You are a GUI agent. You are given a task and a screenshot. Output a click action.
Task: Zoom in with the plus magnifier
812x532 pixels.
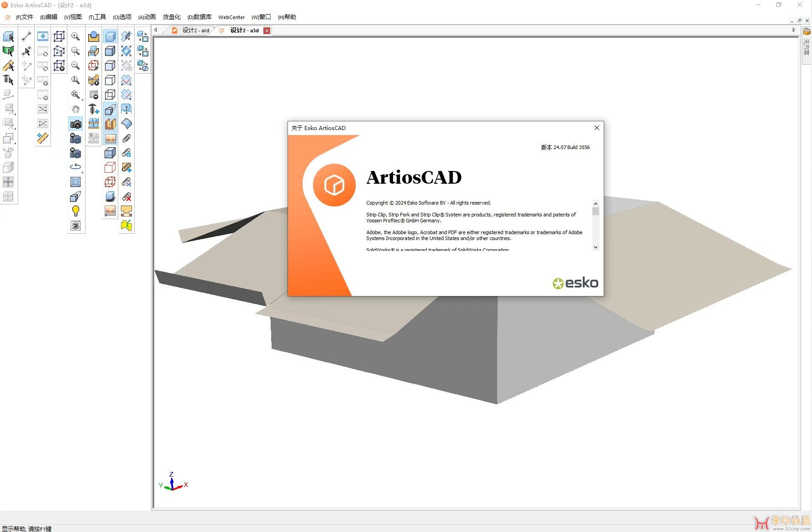[76, 36]
